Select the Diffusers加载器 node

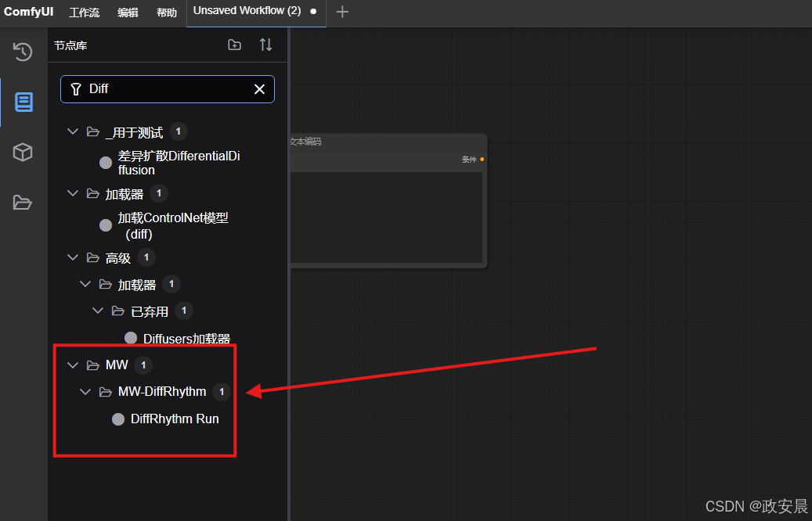coord(186,339)
